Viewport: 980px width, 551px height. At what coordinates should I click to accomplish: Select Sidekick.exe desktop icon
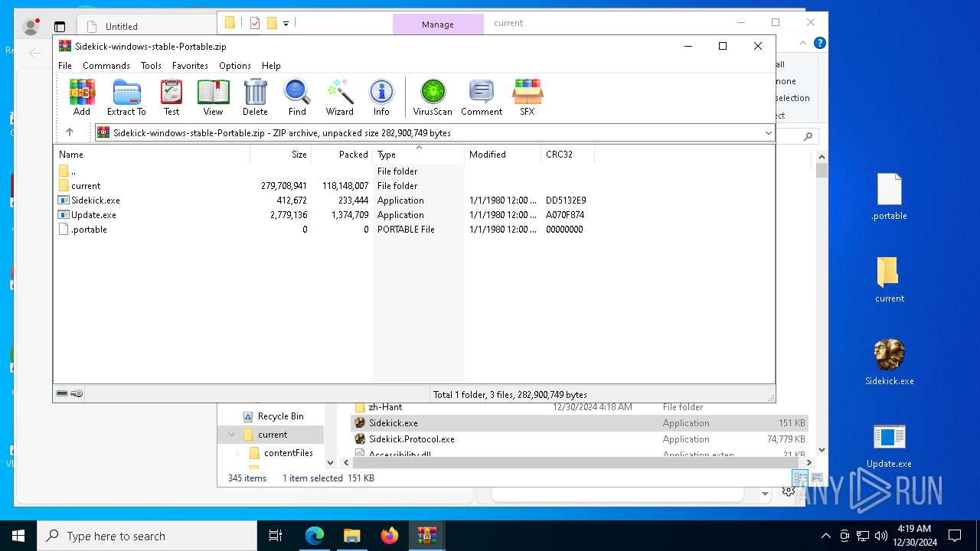tap(890, 362)
